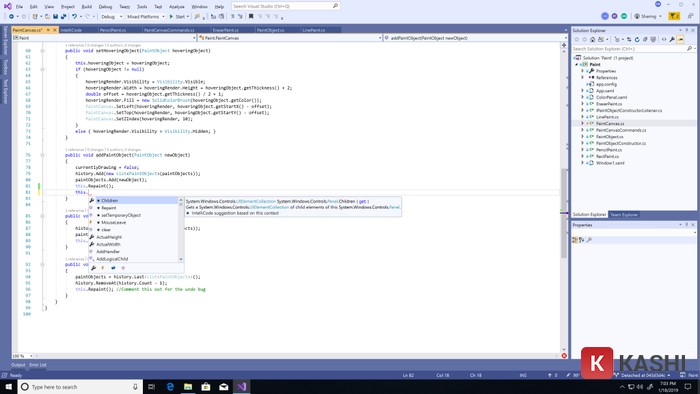700x394 pixels.
Task: Open Microsoft Store from taskbar
Action: pyautogui.click(x=206, y=386)
